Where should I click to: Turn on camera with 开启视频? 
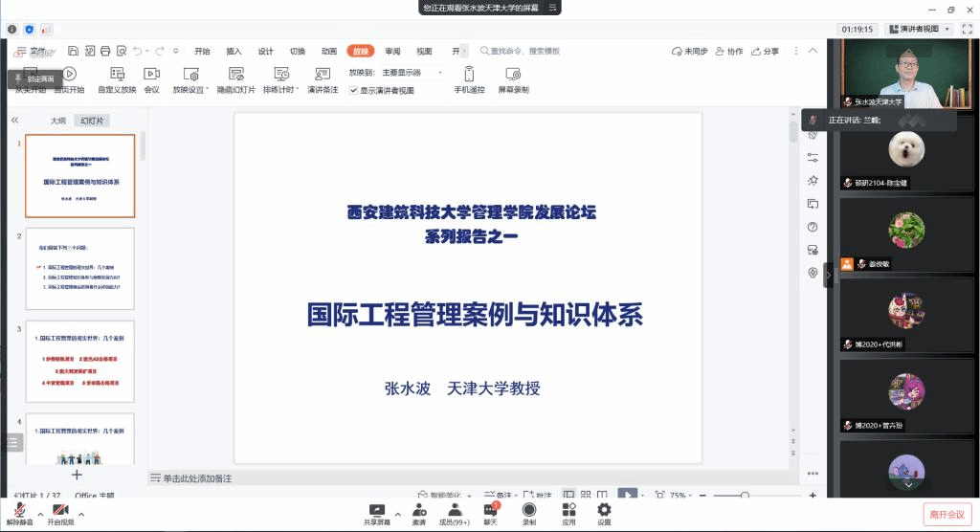coord(59,510)
